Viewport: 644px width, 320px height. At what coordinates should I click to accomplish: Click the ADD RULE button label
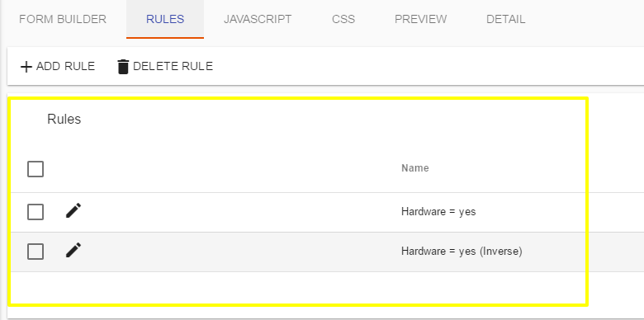pos(66,67)
